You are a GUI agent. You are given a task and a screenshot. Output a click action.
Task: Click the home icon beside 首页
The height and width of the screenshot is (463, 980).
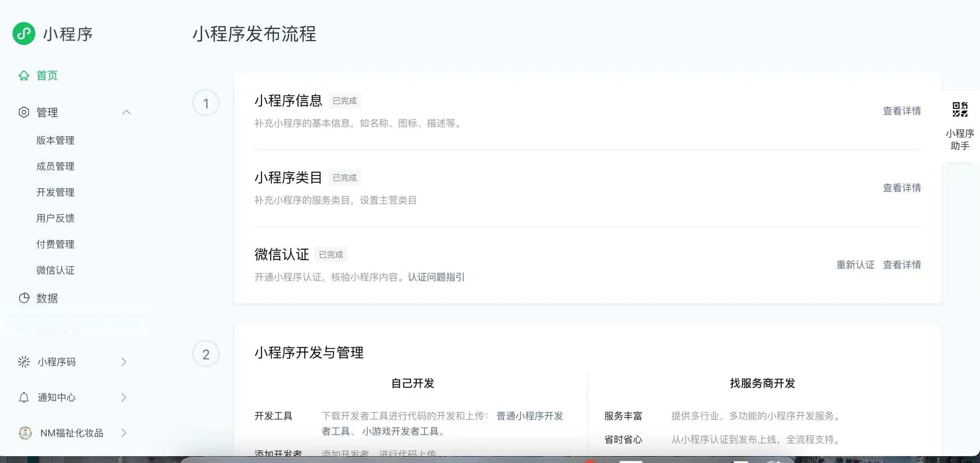(x=24, y=75)
